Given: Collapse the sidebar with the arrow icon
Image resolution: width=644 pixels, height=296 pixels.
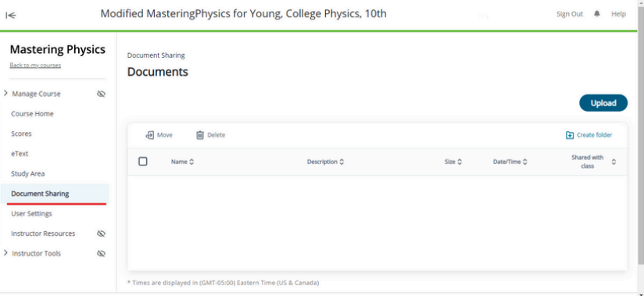Looking at the screenshot, I should [x=11, y=16].
